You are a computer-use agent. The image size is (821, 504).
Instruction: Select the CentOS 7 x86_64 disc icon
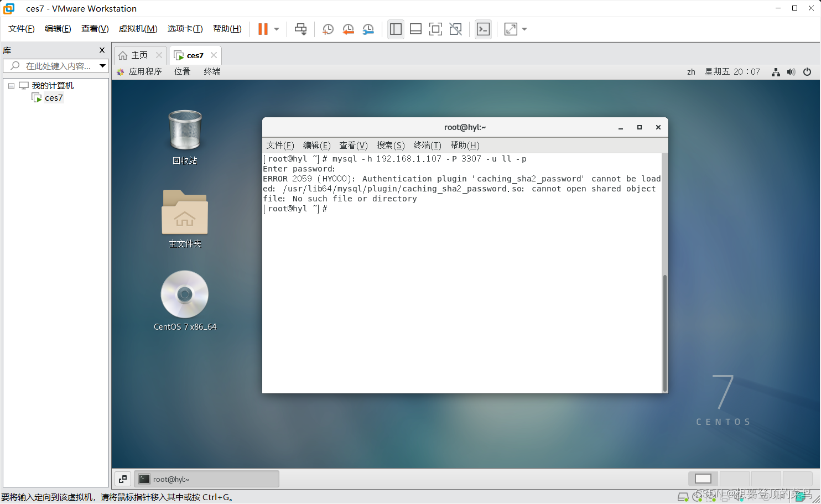tap(185, 301)
